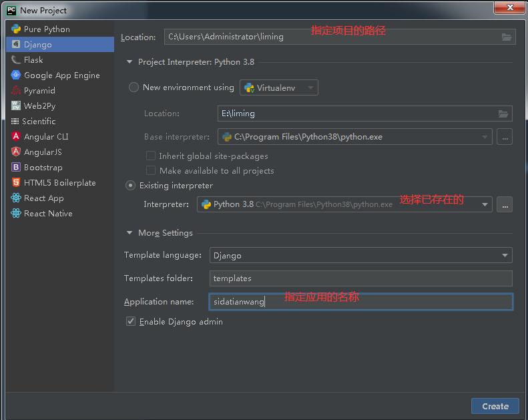
Task: Toggle Inherit global site-packages checkbox
Action: pyautogui.click(x=150, y=156)
